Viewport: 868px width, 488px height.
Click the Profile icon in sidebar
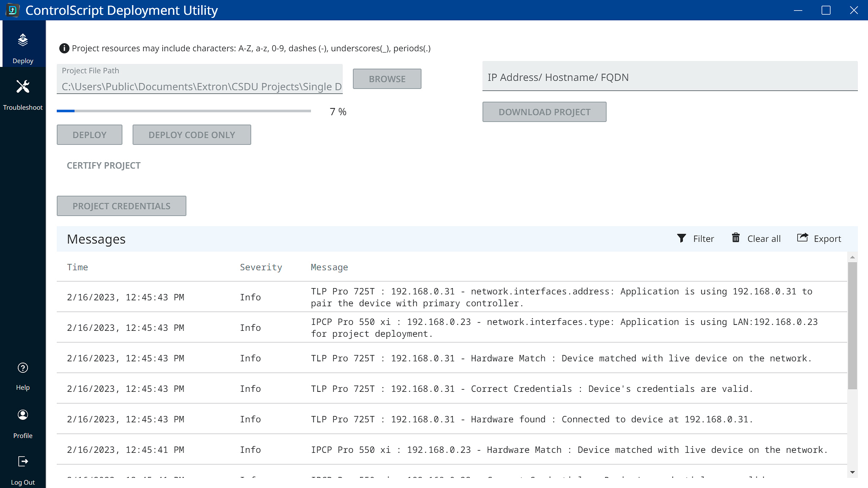click(22, 414)
